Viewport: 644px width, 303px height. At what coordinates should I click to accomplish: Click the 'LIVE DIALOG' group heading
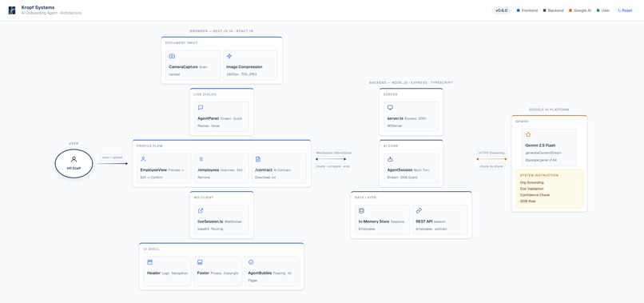pyautogui.click(x=205, y=94)
